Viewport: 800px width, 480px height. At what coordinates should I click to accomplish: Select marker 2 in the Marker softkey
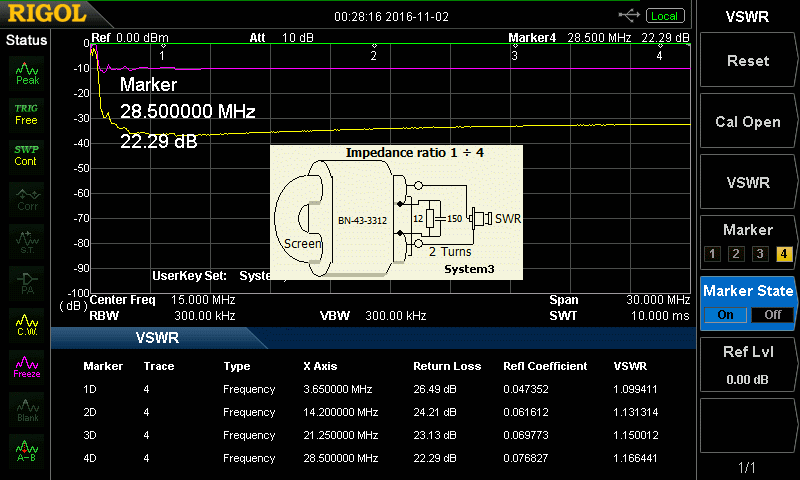(x=735, y=254)
